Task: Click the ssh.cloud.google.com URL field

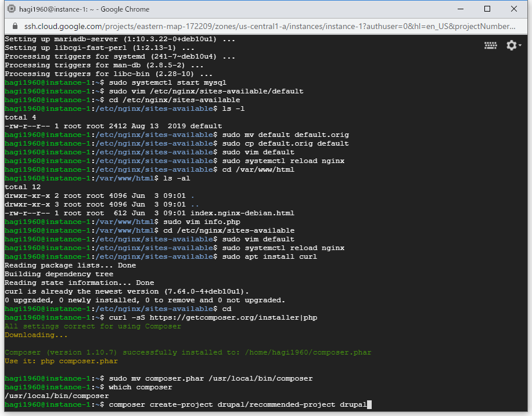Action: (269, 27)
